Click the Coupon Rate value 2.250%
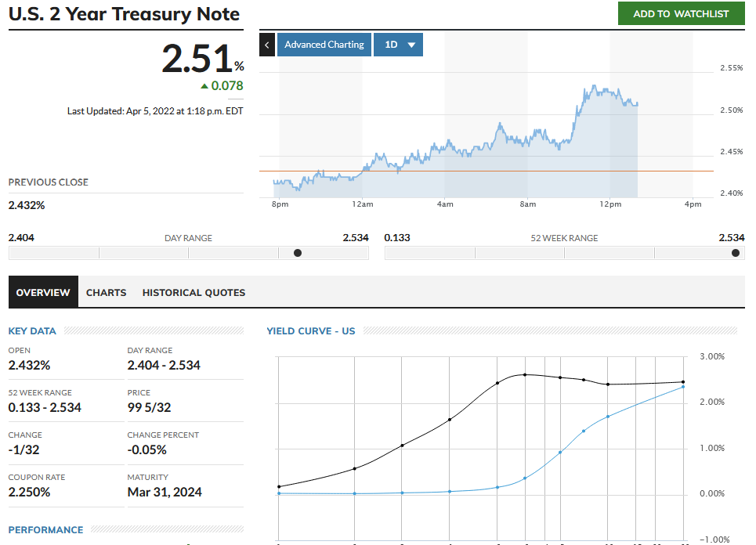 (30, 493)
